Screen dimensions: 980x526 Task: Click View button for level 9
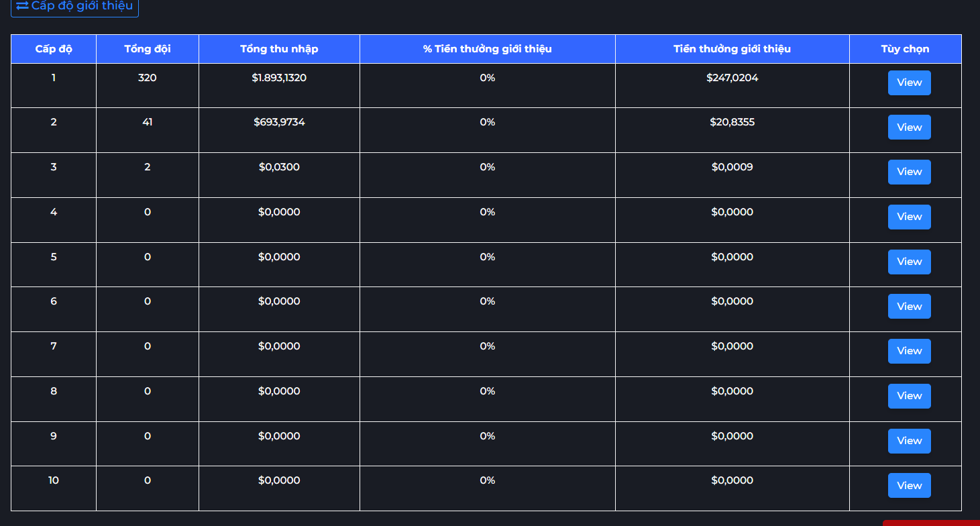[909, 441]
